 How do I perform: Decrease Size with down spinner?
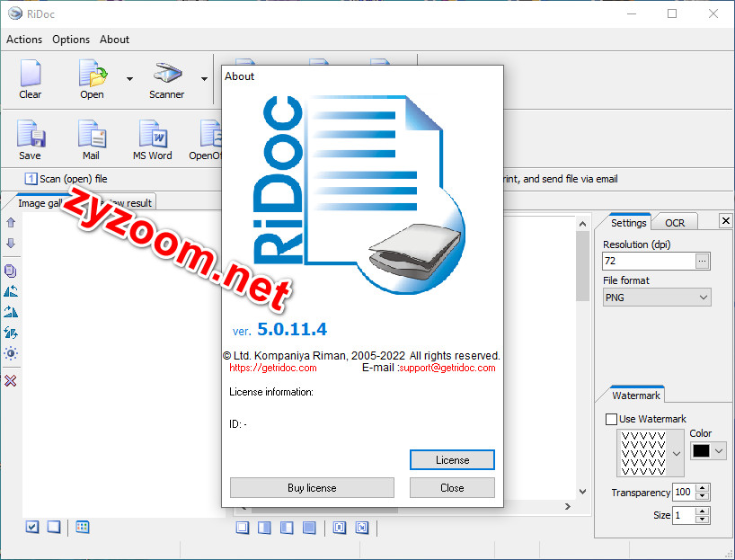pos(702,520)
